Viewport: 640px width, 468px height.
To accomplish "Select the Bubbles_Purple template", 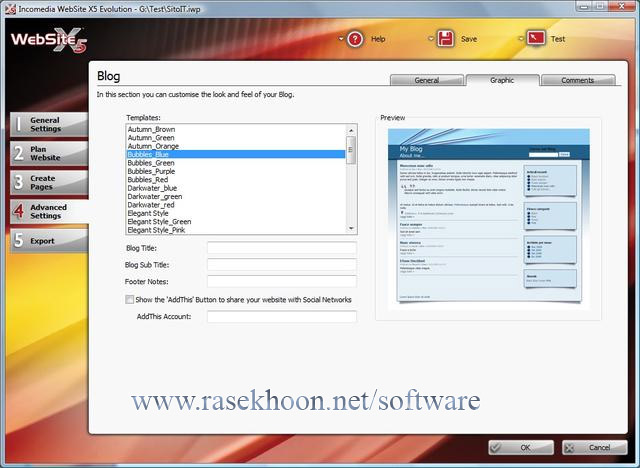I will [x=236, y=171].
